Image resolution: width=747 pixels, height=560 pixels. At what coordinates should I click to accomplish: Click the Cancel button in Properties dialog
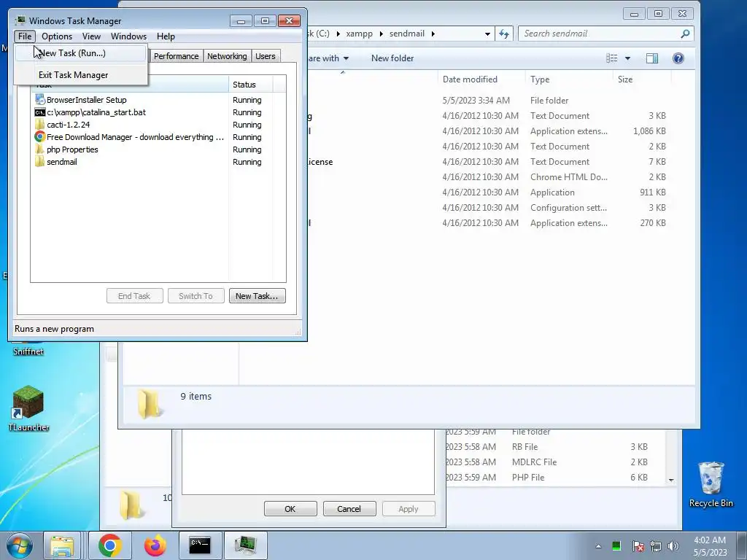[x=349, y=508]
